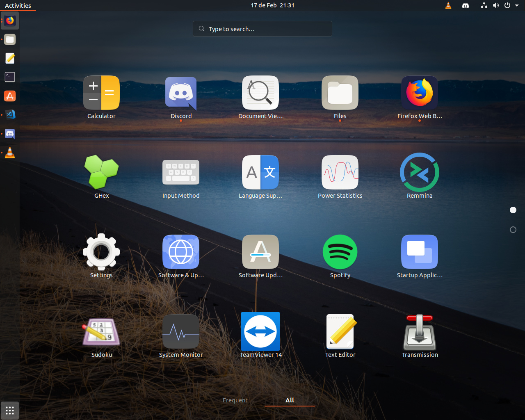Click the Activities button

(x=18, y=5)
